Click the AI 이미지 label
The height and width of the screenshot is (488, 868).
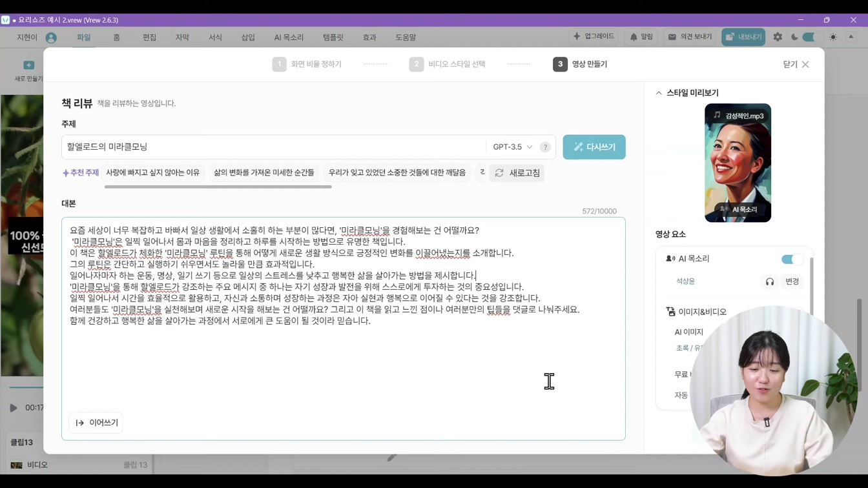click(688, 332)
